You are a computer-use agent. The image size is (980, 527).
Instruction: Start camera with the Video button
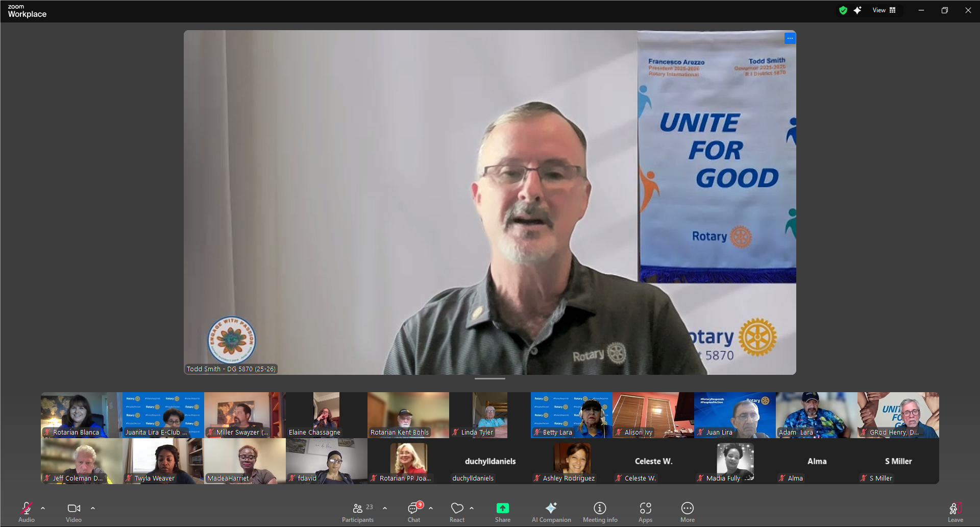pyautogui.click(x=73, y=512)
